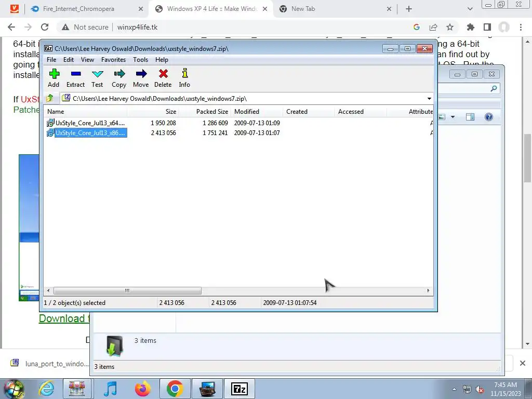
Task: Sort by the Accessed column header
Action: tap(361, 112)
